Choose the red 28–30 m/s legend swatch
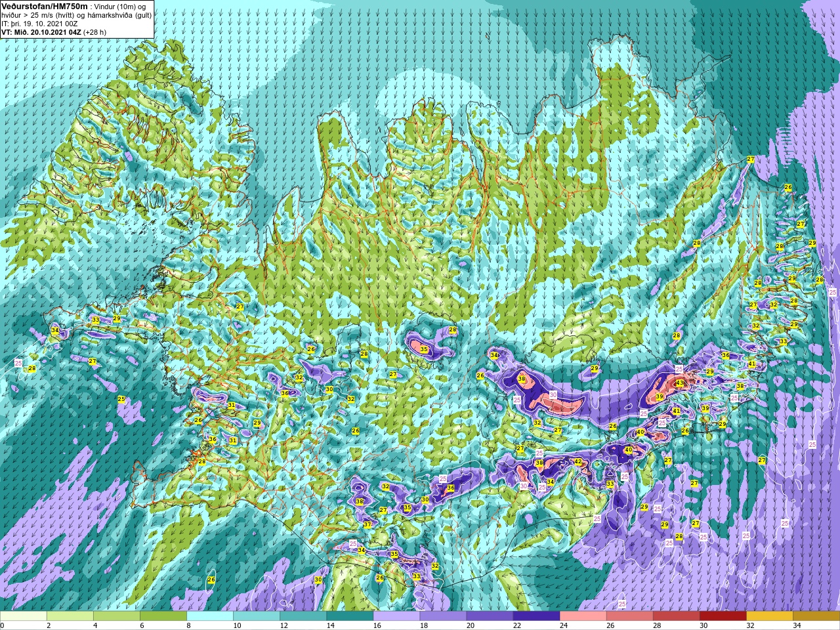Viewport: 840px width, 630px height. pyautogui.click(x=676, y=616)
